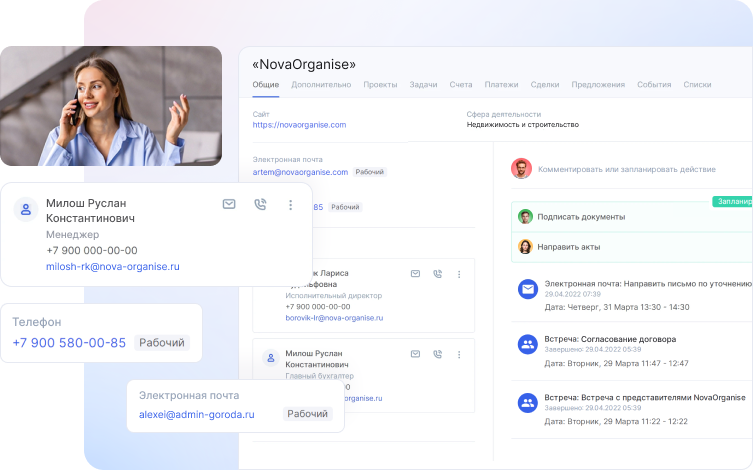753x470 pixels.
Task: Select the Задачи tab
Action: click(423, 85)
